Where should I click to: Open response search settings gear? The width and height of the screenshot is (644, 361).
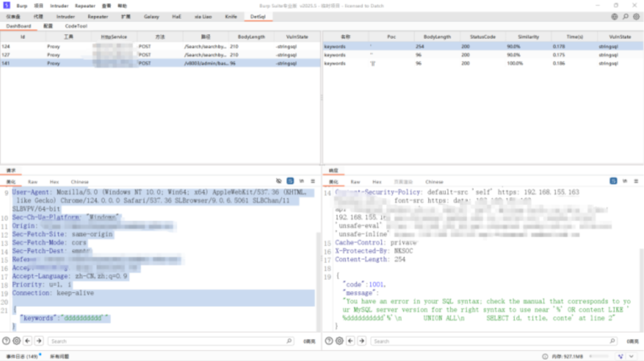[340, 341]
